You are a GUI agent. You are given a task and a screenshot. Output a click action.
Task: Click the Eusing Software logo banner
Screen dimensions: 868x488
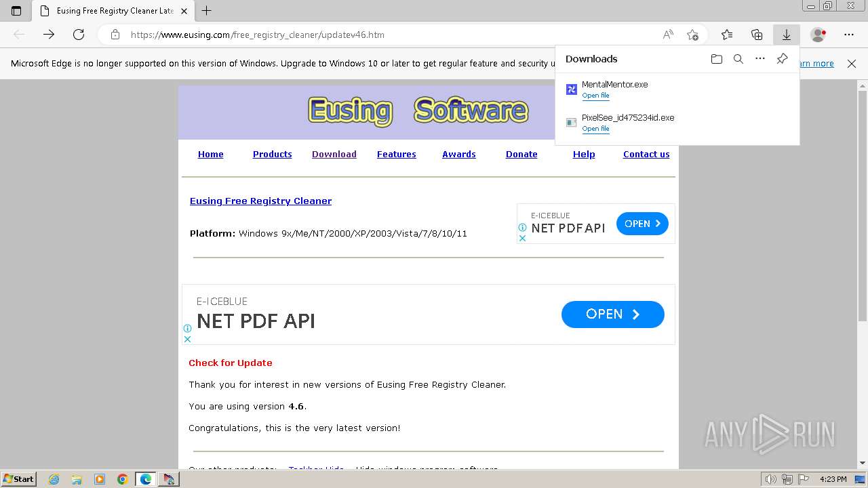point(418,111)
